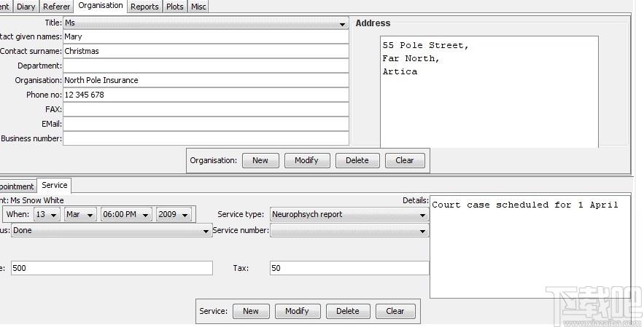Click the Details text area with Court case
This screenshot has width=644, height=327.
(529, 247)
